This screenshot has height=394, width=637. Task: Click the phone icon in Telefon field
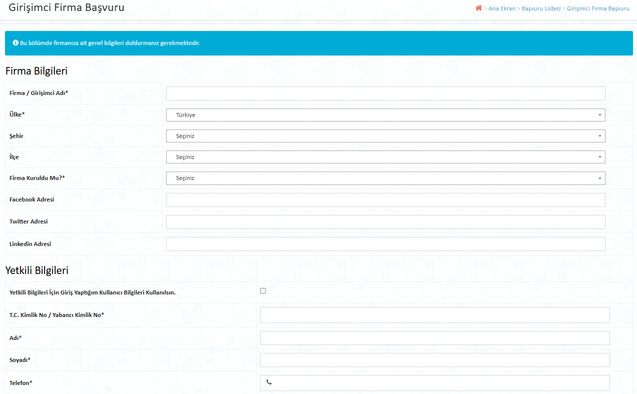click(x=269, y=382)
